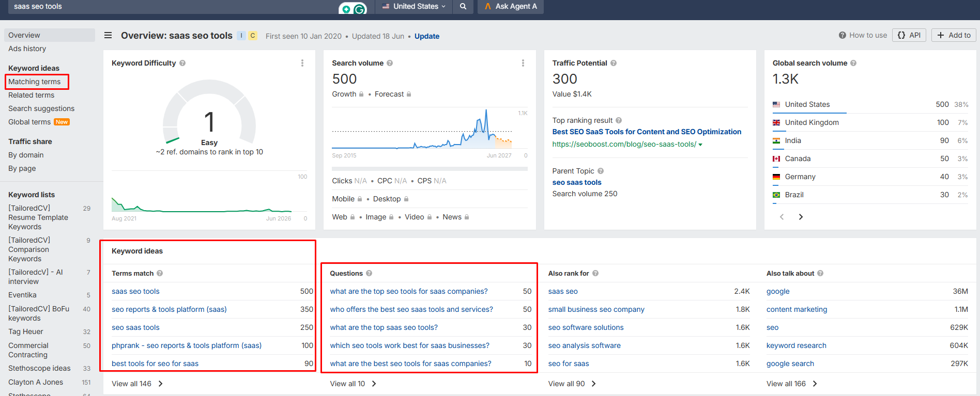Viewport: 980px width, 396px height.
Task: Click help icon next to Questions heading
Action: click(369, 273)
